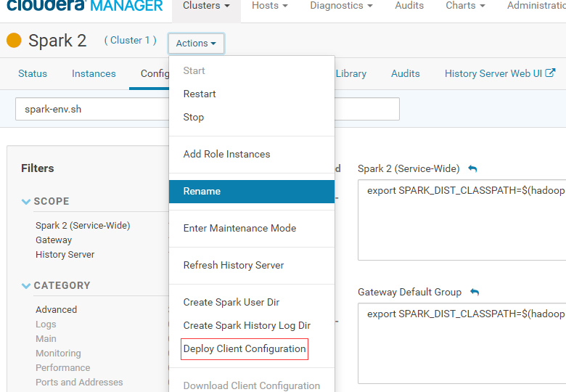The width and height of the screenshot is (566, 392).
Task: Choose Add Role Instances
Action: click(252, 154)
